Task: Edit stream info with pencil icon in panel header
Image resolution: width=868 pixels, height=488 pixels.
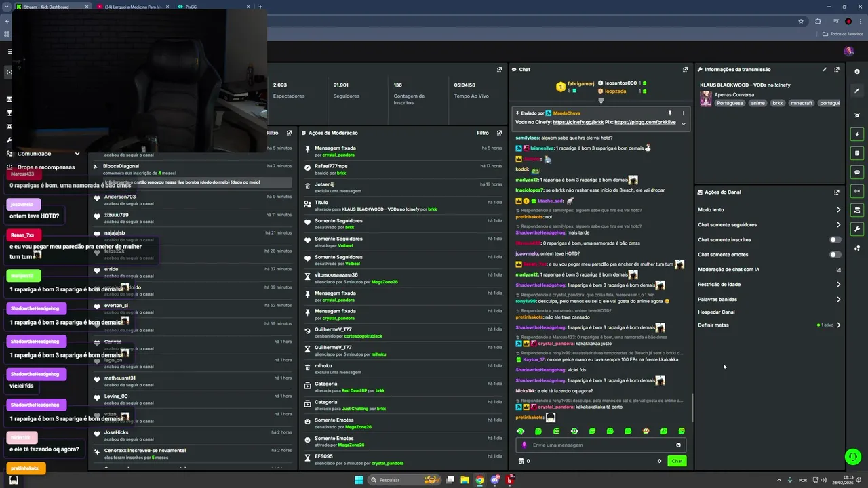Action: (x=825, y=69)
